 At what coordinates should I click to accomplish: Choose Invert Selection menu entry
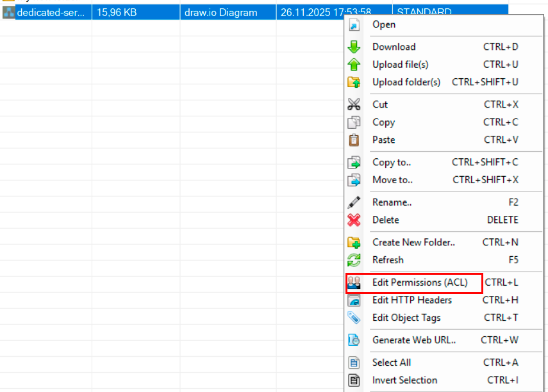pos(404,380)
